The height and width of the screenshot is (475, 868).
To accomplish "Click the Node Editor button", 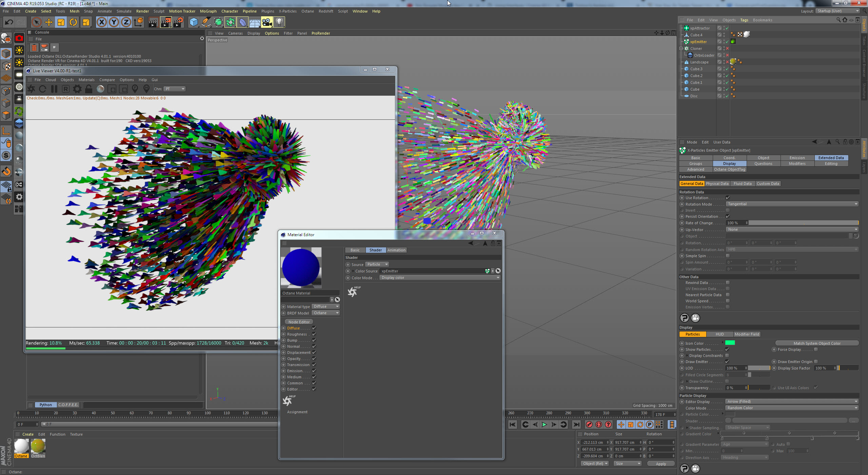I will (x=299, y=322).
